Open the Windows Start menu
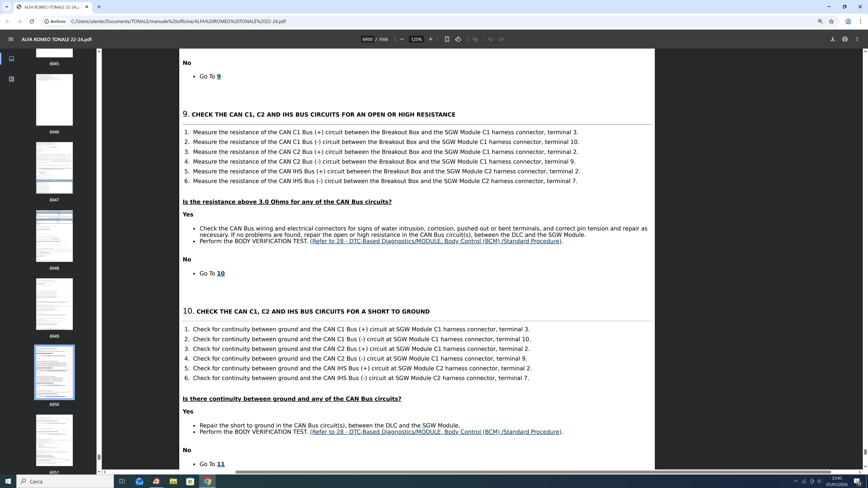Image resolution: width=868 pixels, height=488 pixels. click(8, 481)
